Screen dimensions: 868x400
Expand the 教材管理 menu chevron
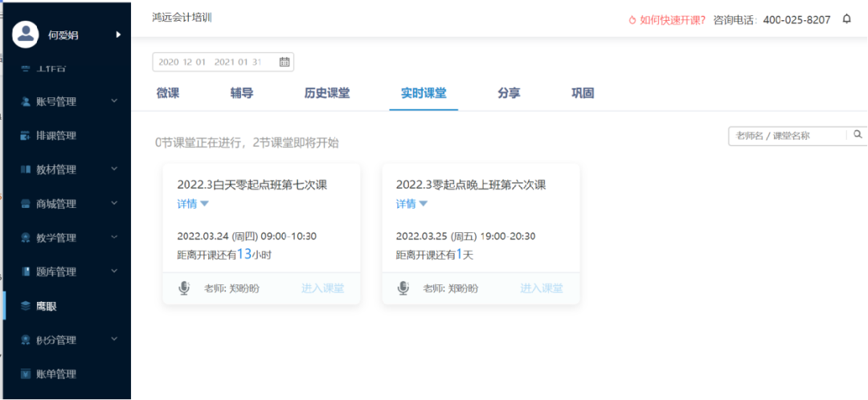pyautogui.click(x=115, y=169)
